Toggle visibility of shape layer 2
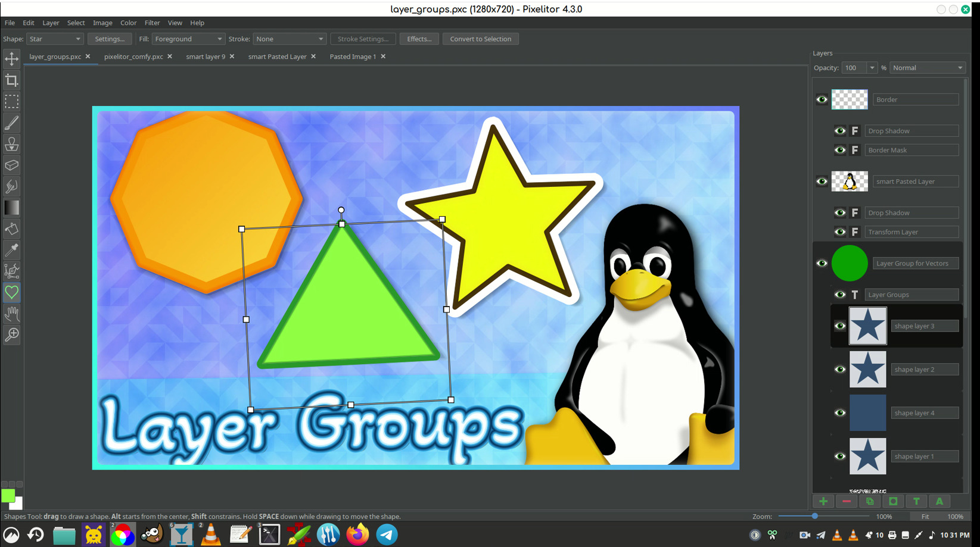This screenshot has width=980, height=547. pyautogui.click(x=840, y=369)
